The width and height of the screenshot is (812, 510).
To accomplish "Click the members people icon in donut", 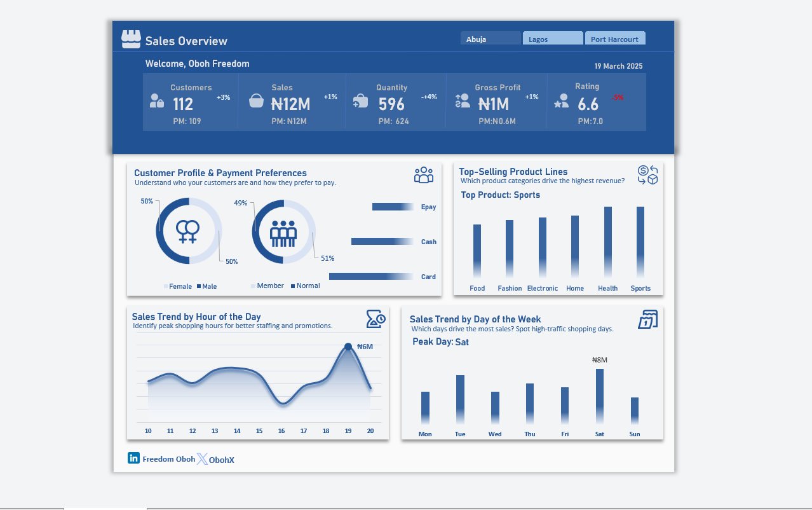I will click(283, 233).
